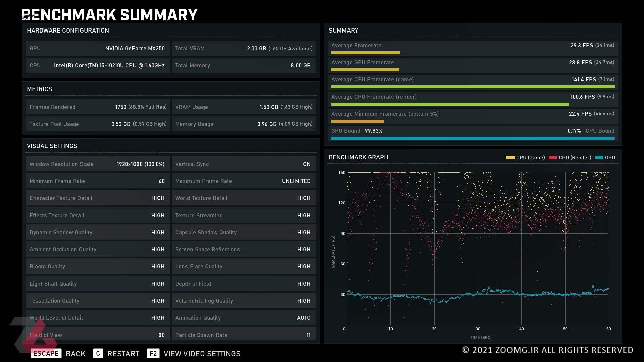Click the Window Resolution Scale row
The height and width of the screenshot is (362, 644).
(98, 164)
